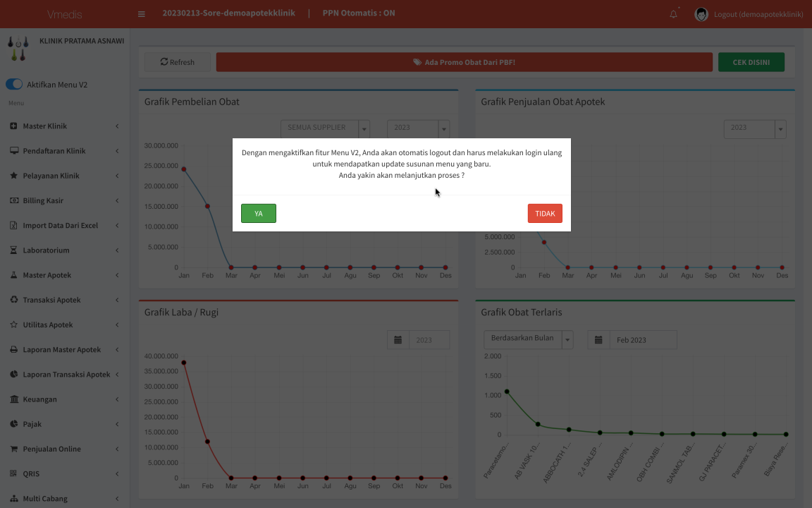Open the Penjualan Obat year 2023 dropdown
This screenshot has height=508, width=812.
[x=755, y=128]
